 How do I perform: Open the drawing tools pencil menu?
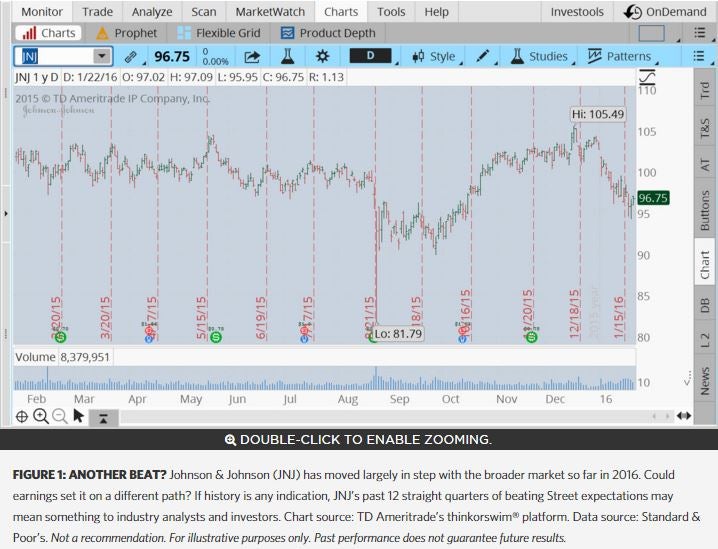[483, 57]
